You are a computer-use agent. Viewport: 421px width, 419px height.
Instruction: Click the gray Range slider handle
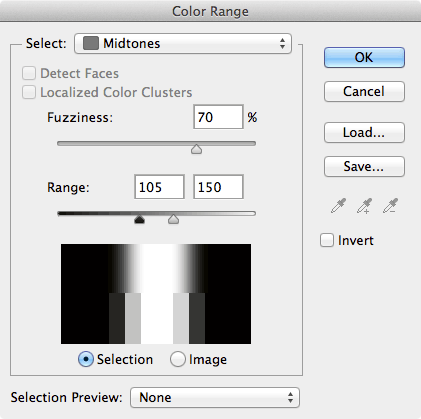click(x=173, y=219)
